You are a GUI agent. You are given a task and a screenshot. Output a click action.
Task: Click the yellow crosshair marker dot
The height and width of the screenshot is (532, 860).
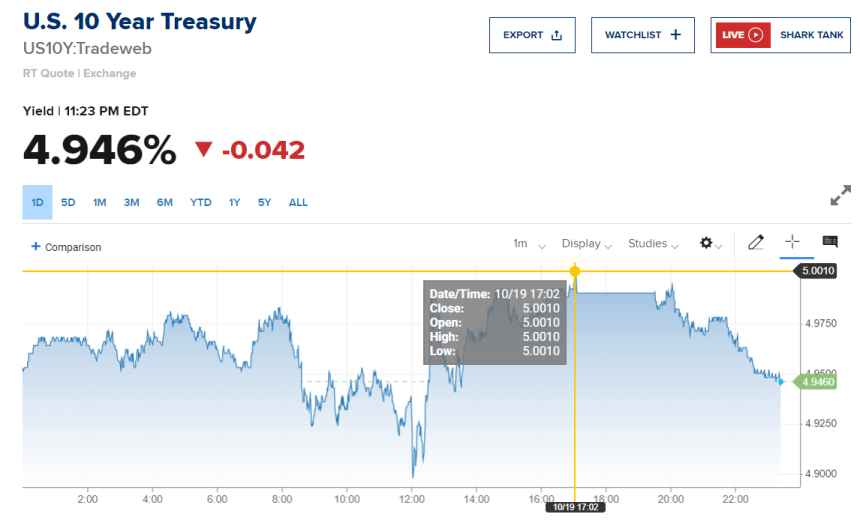click(x=575, y=271)
